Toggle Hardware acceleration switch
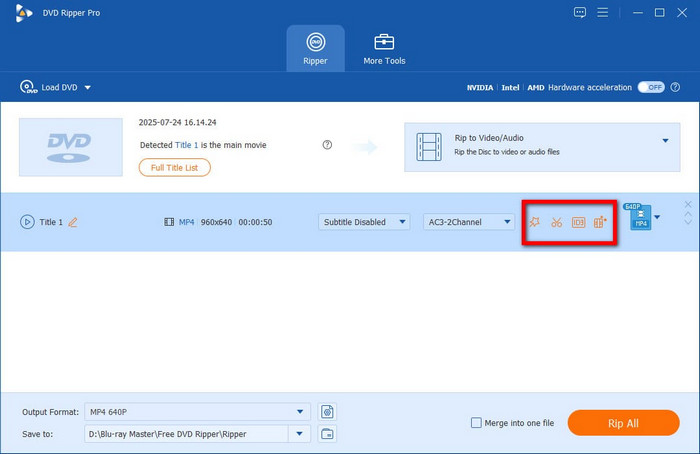 pos(651,87)
